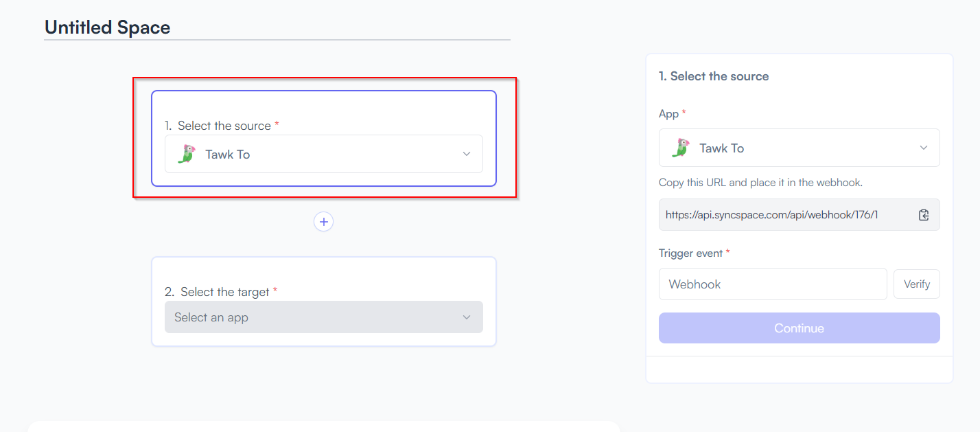Screen dimensions: 980x432
Task: Click the Continue button
Action: click(x=800, y=328)
